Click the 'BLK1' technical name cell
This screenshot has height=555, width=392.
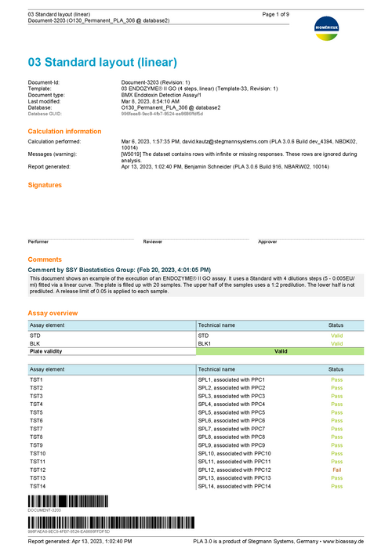click(205, 343)
